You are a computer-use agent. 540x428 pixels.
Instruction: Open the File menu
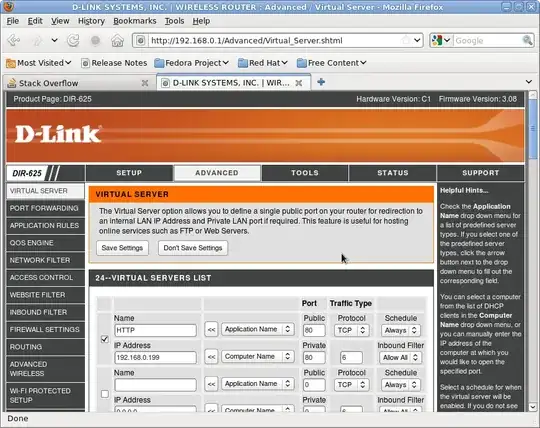tap(13, 21)
